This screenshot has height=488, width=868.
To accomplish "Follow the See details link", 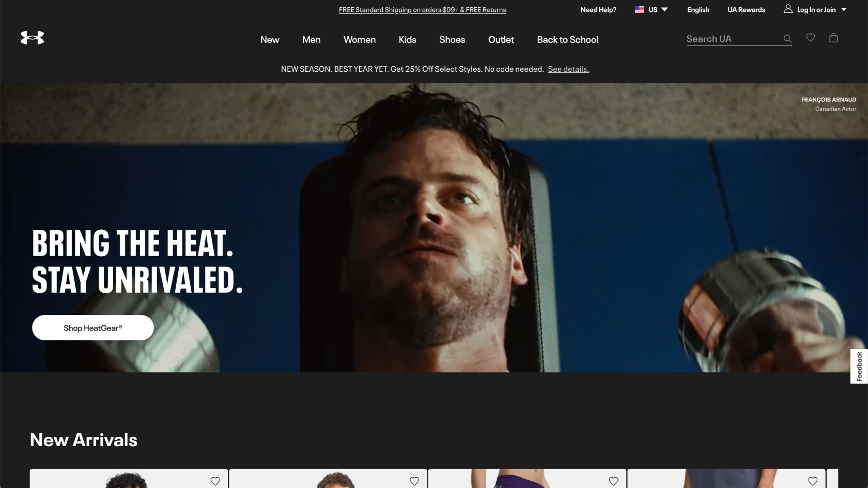I will tap(568, 69).
